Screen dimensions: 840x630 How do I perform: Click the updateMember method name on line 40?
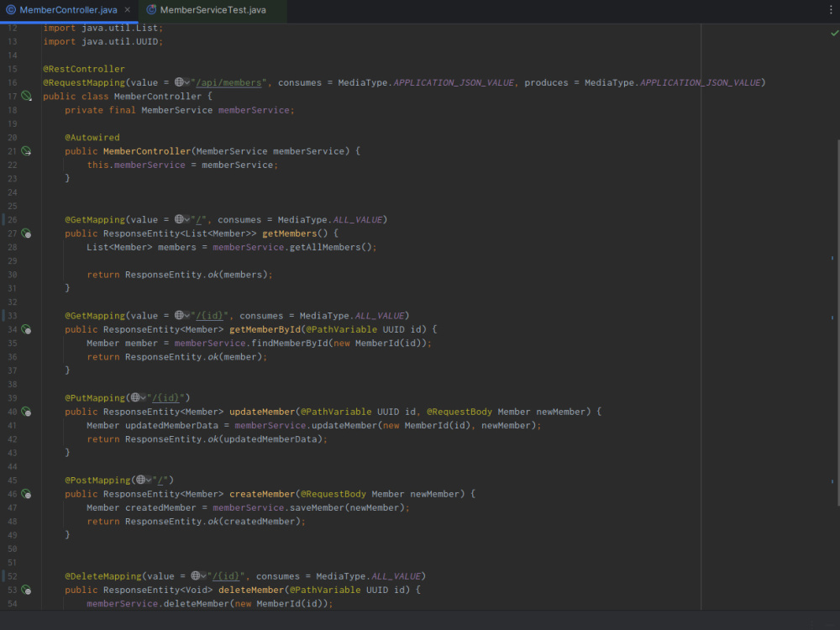point(262,412)
